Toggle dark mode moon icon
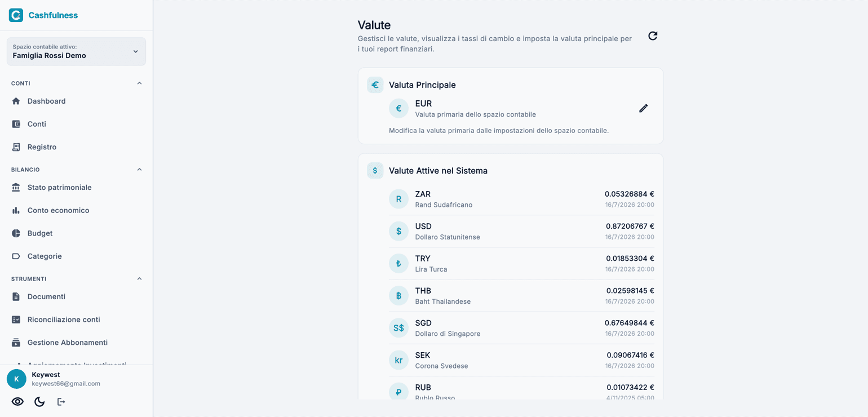The image size is (868, 417). tap(39, 402)
